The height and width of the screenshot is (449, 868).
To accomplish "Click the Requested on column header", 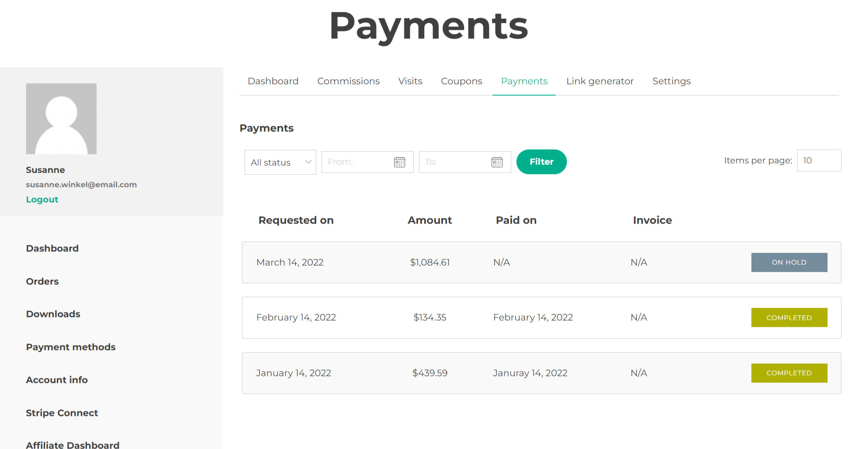I will (x=296, y=220).
